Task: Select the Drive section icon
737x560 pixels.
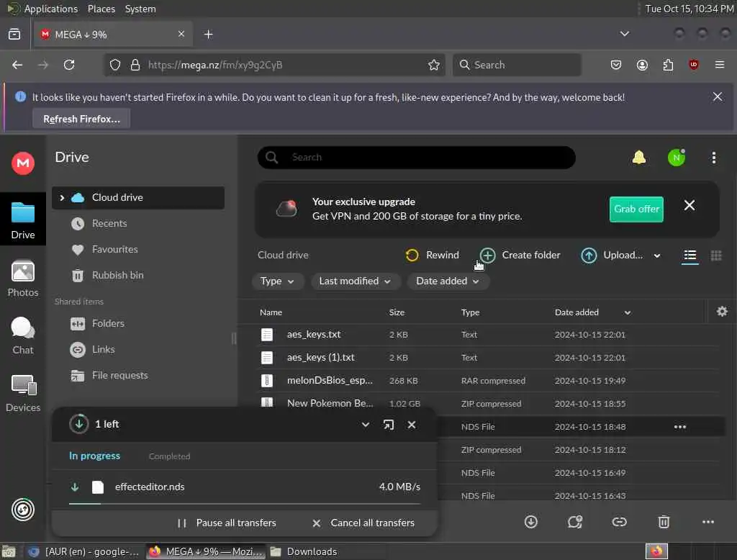Action: coord(22,220)
